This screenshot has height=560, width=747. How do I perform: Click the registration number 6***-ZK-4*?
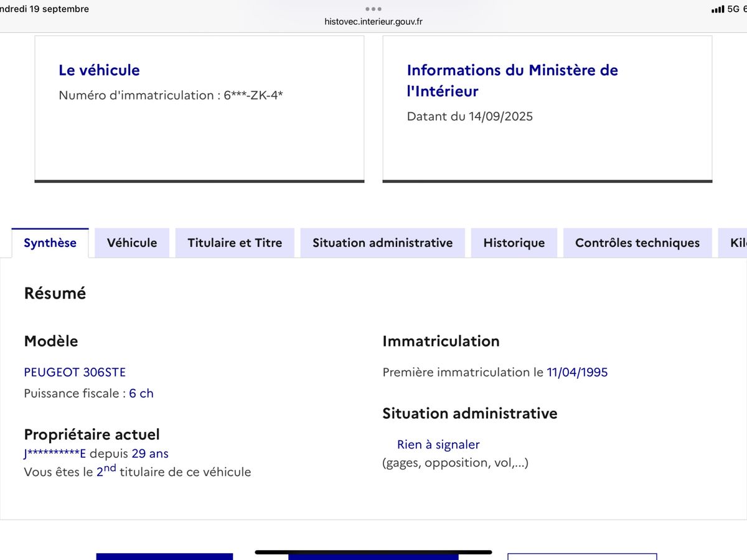[253, 95]
